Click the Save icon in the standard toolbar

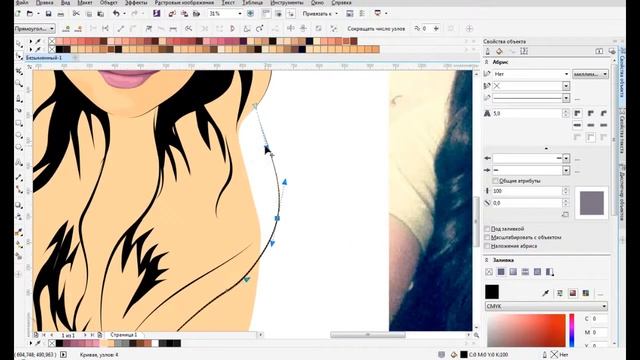point(48,13)
